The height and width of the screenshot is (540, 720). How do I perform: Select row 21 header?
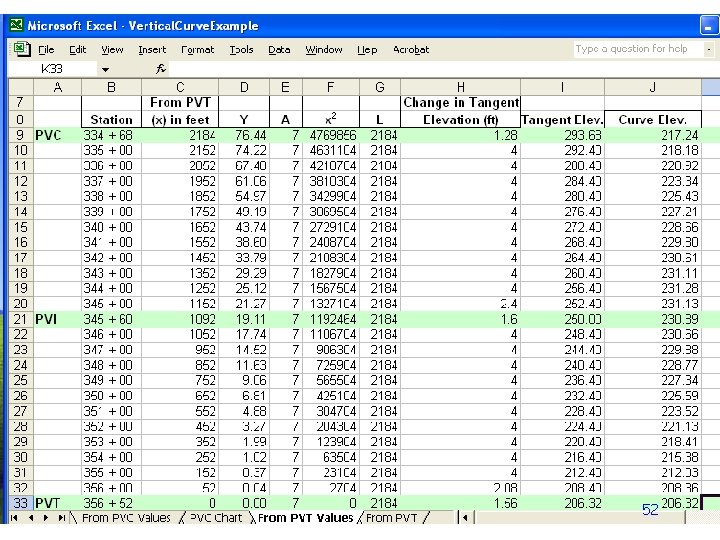coord(21,319)
